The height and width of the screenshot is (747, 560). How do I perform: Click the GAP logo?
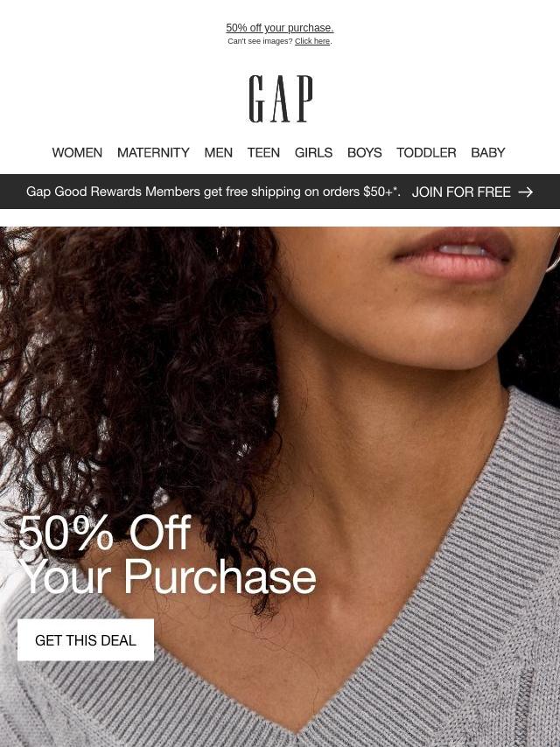[x=281, y=99]
